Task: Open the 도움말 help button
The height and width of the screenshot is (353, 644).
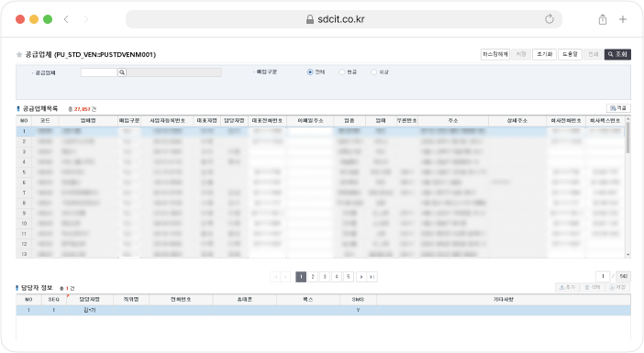Action: [x=570, y=54]
